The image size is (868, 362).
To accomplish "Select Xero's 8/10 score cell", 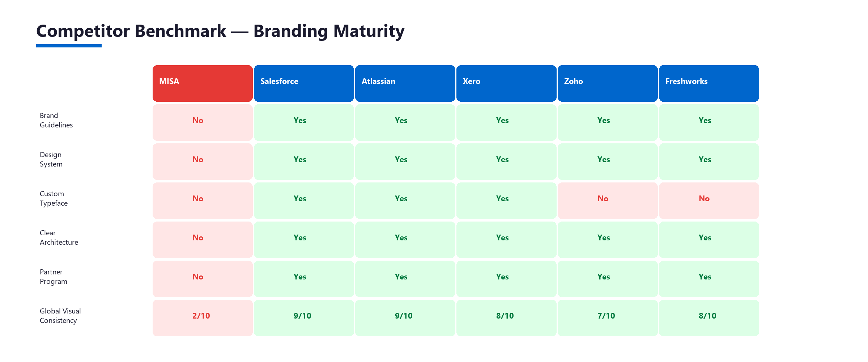I will 506,316.
